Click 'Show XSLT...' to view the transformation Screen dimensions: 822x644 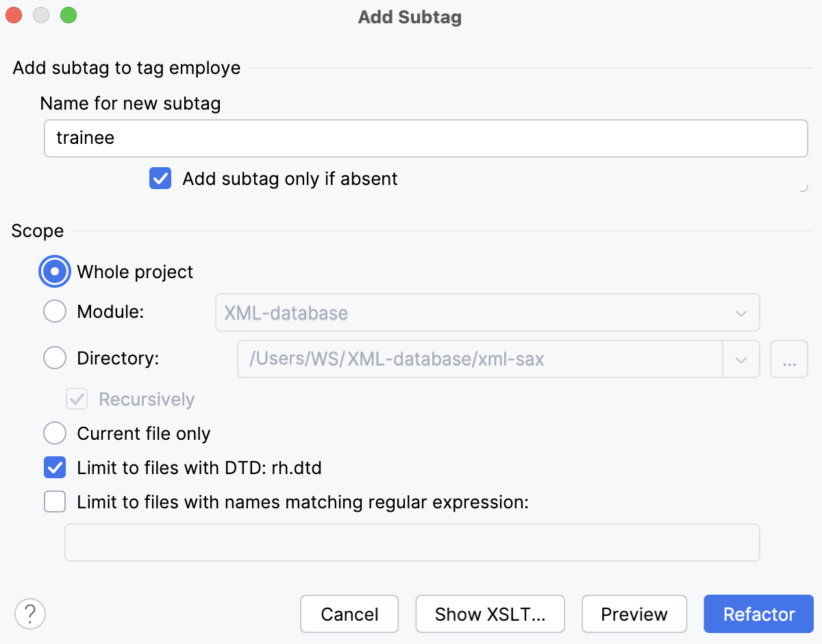[490, 614]
